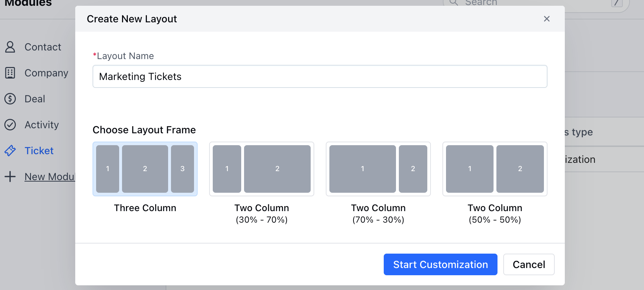This screenshot has height=290, width=644.
Task: Open the Deal module
Action: [x=35, y=99]
